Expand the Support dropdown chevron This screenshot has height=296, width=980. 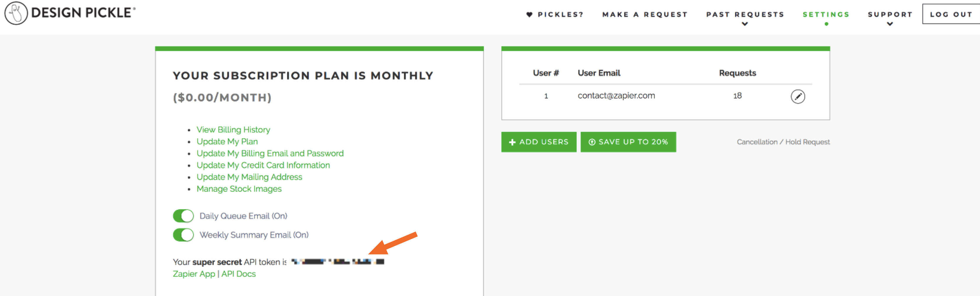coord(890,24)
